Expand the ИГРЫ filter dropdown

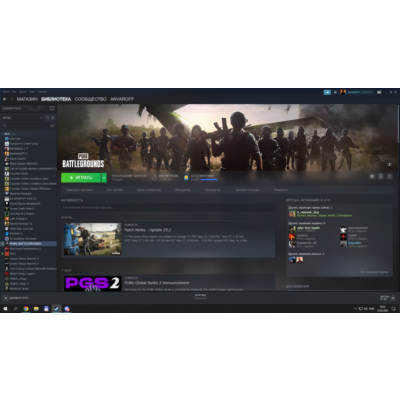(x=22, y=118)
